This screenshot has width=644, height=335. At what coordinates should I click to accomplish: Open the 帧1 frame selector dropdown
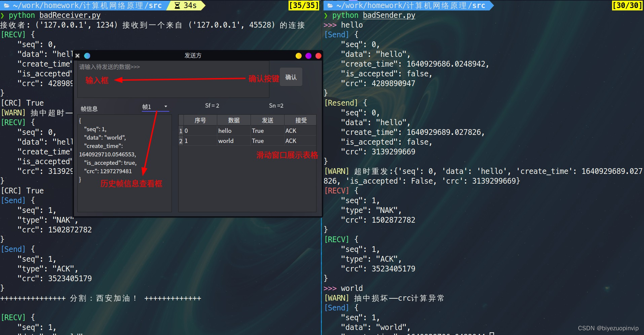(155, 107)
